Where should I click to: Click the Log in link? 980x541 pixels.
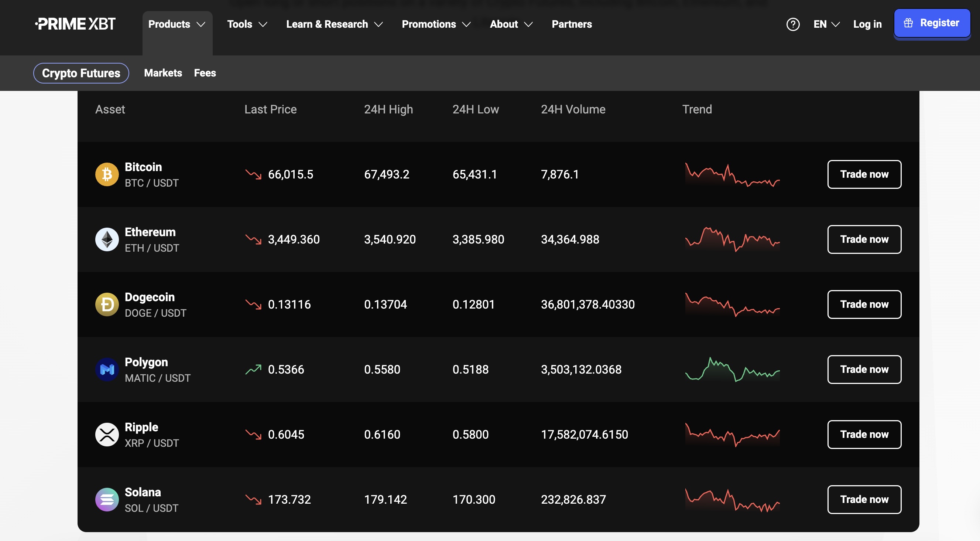coord(867,24)
